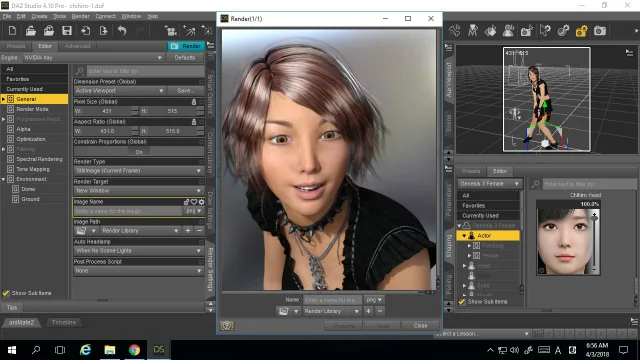The image size is (640, 360).
Task: Open File Explorer from the taskbar
Action: tap(109, 350)
